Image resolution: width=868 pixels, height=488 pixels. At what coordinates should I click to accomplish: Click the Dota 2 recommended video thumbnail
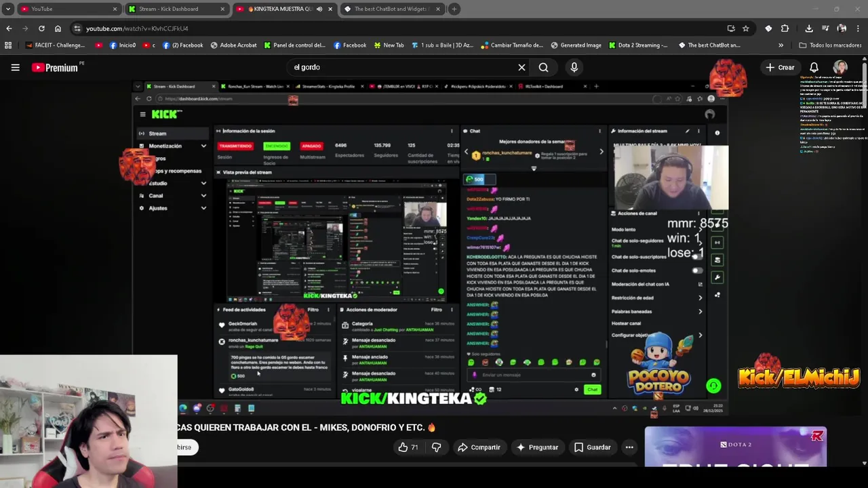[735, 447]
